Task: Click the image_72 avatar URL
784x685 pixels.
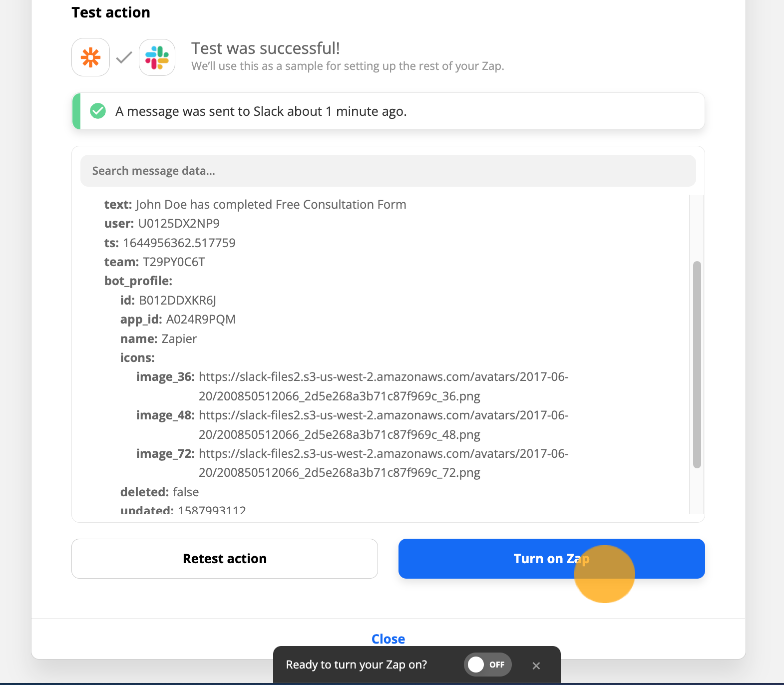Action: (384, 463)
